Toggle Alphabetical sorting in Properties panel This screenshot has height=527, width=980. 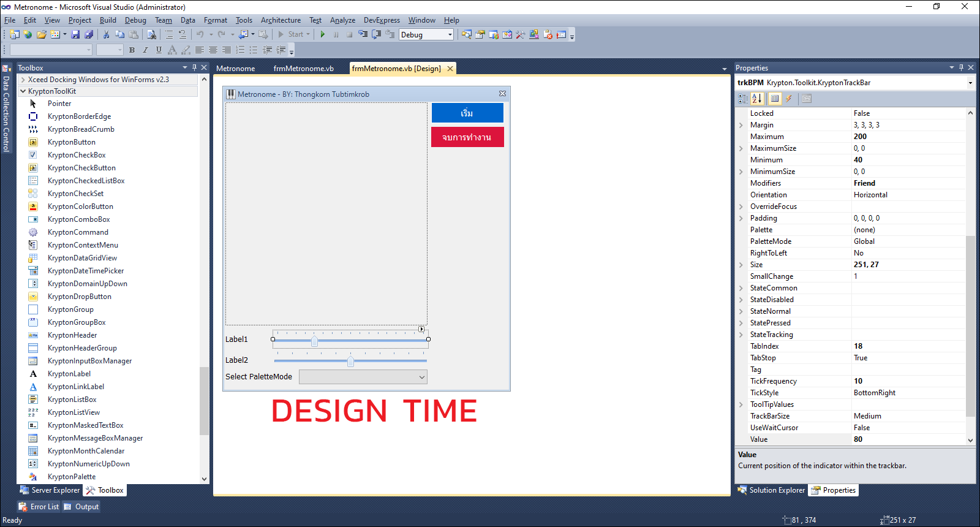tap(757, 99)
